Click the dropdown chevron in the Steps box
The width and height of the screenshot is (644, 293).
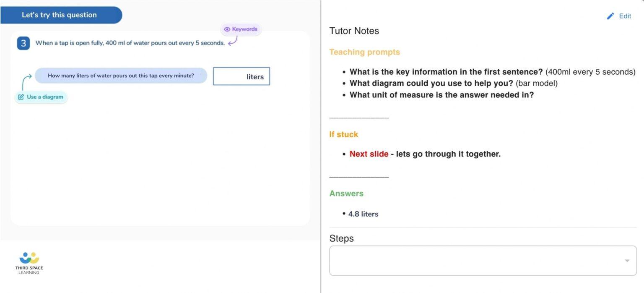coord(626,260)
